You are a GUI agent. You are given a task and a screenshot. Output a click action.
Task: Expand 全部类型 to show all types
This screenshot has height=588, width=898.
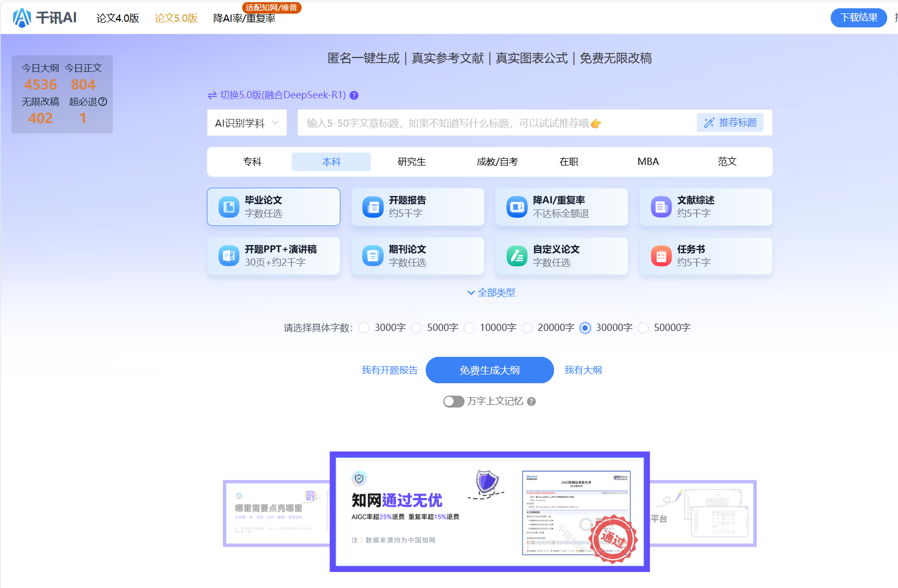pos(491,293)
